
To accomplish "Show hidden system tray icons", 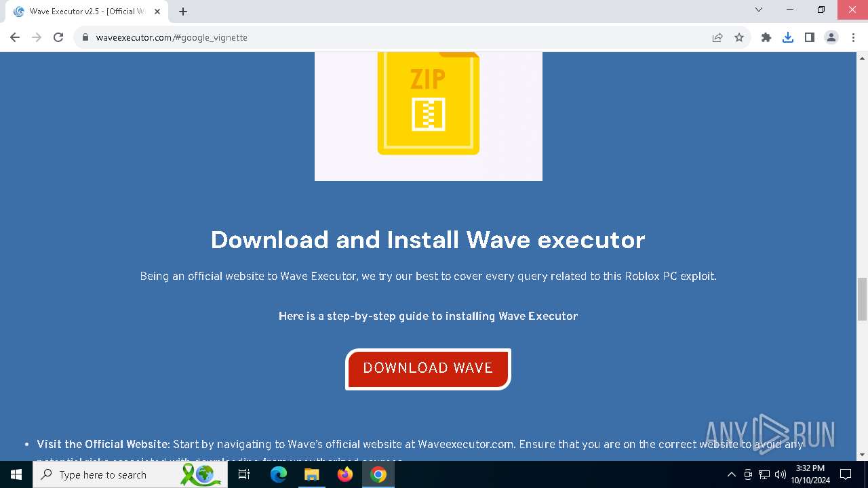I will point(731,474).
